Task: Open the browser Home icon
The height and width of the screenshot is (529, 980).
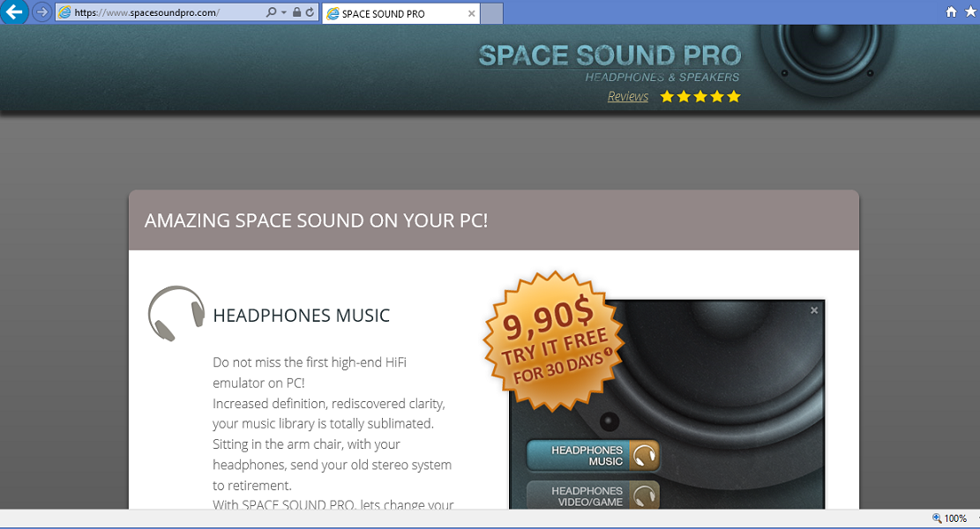Action: click(x=951, y=11)
